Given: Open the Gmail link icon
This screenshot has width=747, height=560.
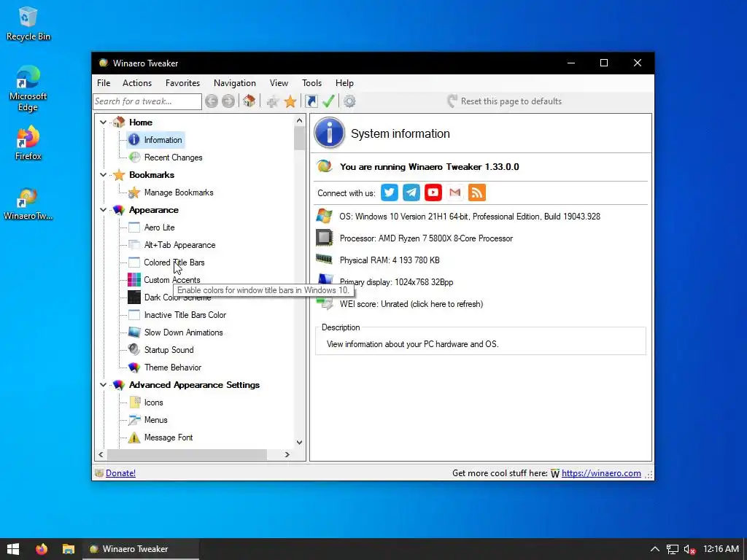Looking at the screenshot, I should [455, 192].
